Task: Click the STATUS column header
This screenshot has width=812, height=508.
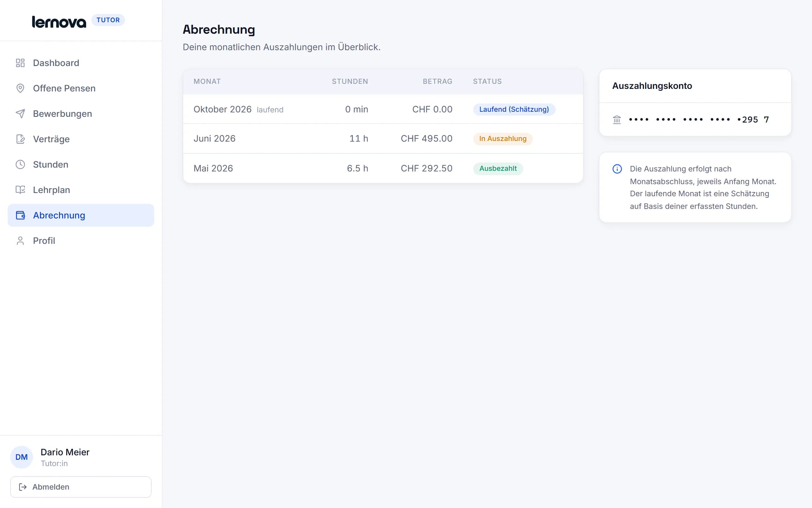Action: coord(487,81)
